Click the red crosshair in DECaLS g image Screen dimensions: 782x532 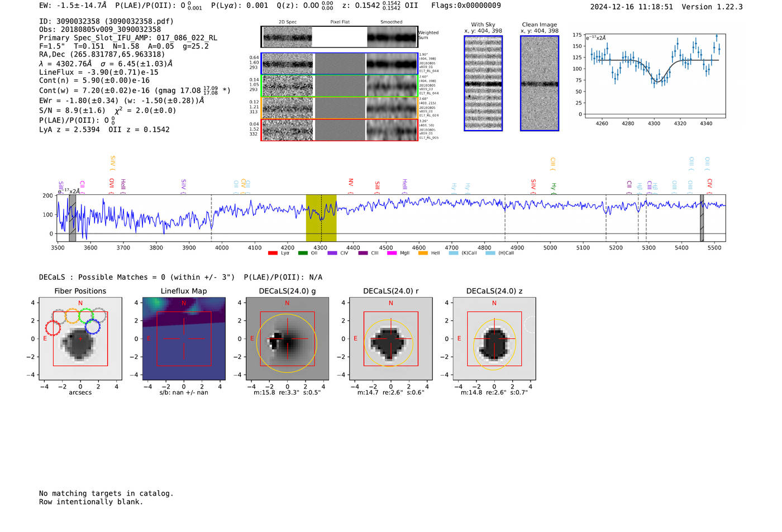coord(288,338)
